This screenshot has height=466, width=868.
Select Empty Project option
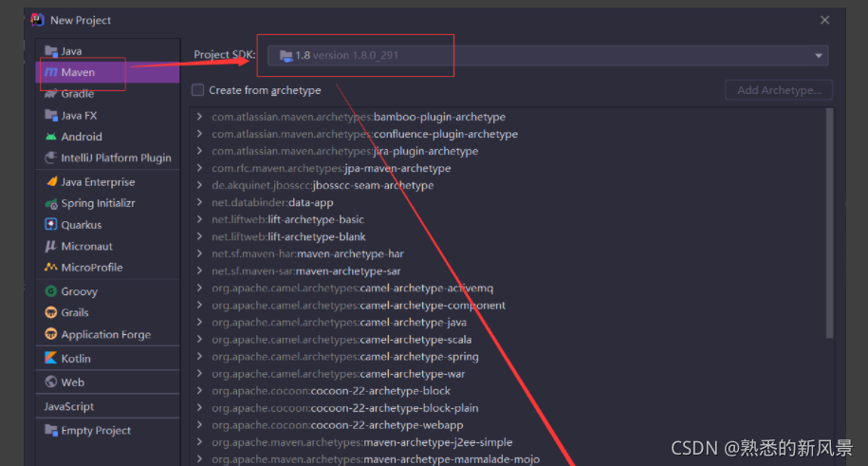tap(107, 430)
